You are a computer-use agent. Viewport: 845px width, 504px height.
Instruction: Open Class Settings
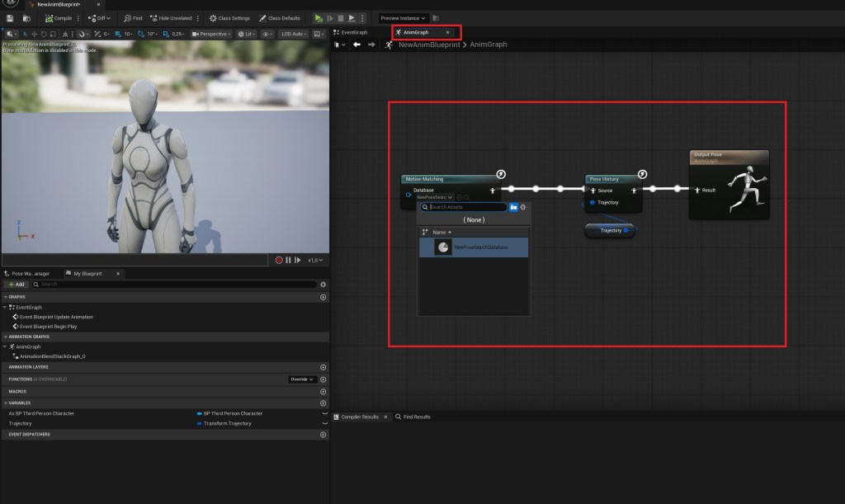click(x=230, y=17)
